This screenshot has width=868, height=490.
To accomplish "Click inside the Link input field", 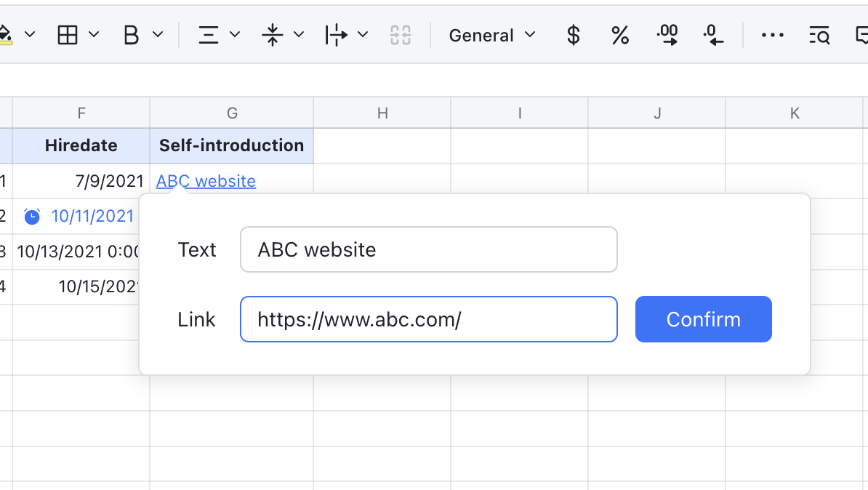I will coord(428,319).
